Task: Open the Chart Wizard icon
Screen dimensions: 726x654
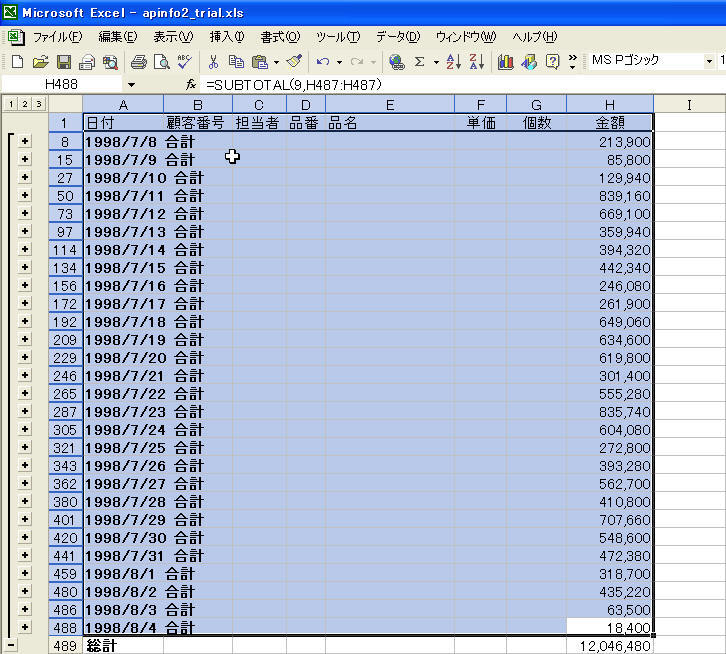Action: (506, 62)
